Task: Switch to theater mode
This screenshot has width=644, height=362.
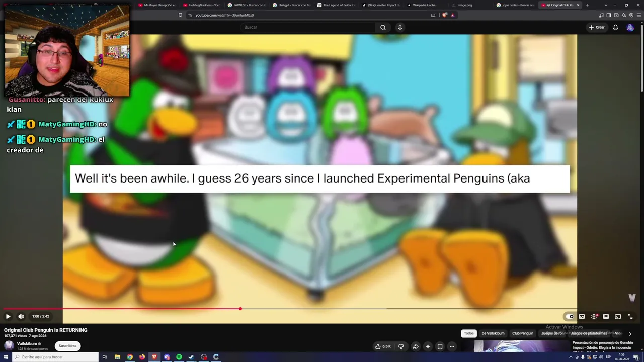Action: pos(606,316)
